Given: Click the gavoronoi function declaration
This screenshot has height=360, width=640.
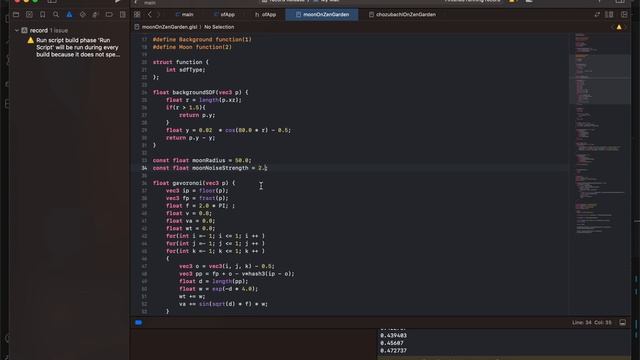Looking at the screenshot, I should pos(194,183).
